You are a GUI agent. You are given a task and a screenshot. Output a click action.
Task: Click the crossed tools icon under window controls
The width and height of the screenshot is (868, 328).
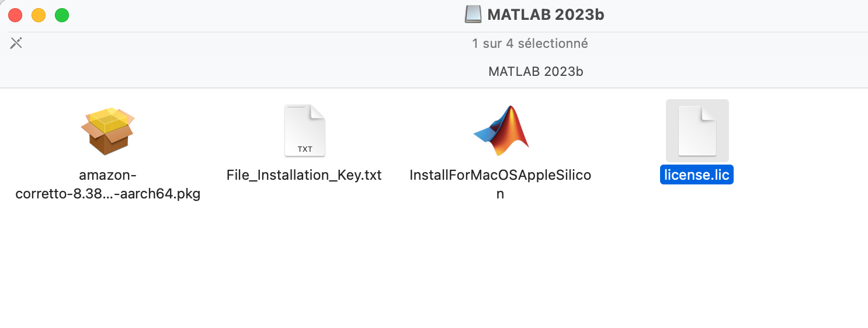tap(16, 43)
